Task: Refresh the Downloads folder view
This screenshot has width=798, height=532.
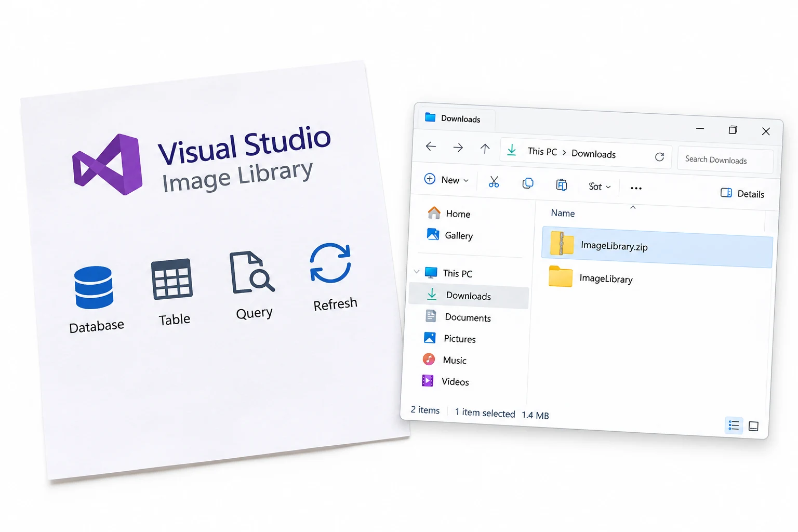Action: pos(659,157)
